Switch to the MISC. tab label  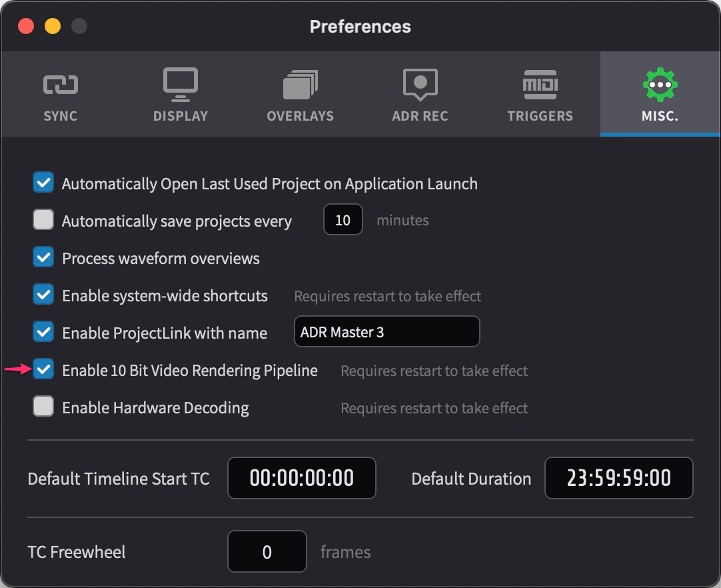pos(660,116)
